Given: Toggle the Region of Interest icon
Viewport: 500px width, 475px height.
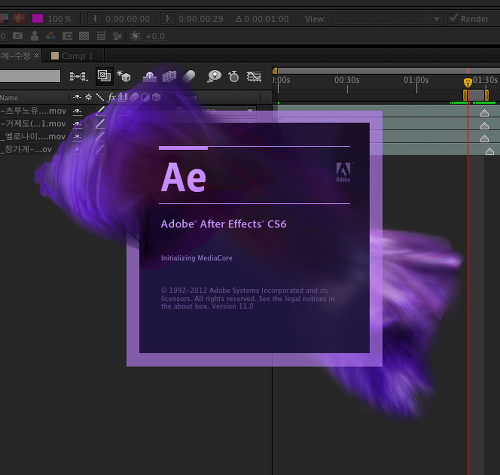Looking at the screenshot, I should coord(67,36).
